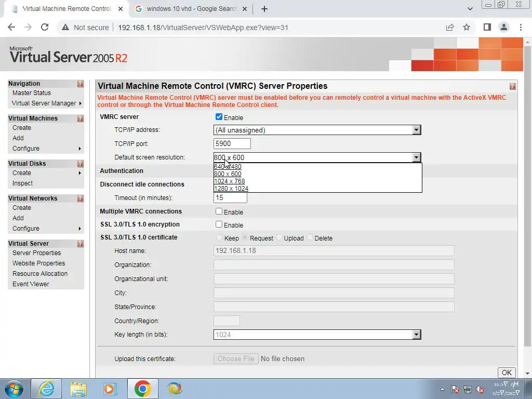Select Keep certificate radio button
This screenshot has height=399, width=532.
[x=219, y=237]
